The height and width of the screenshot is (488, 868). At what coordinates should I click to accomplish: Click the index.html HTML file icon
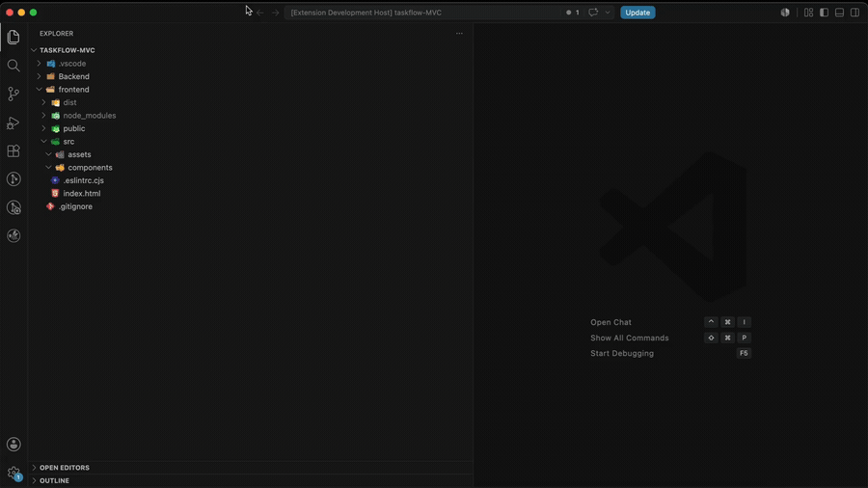(55, 194)
